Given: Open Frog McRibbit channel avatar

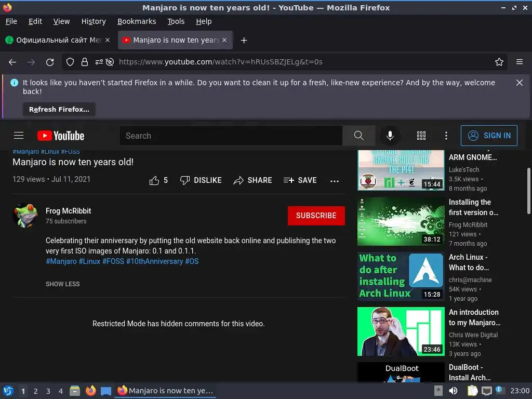Looking at the screenshot, I should coord(25,216).
